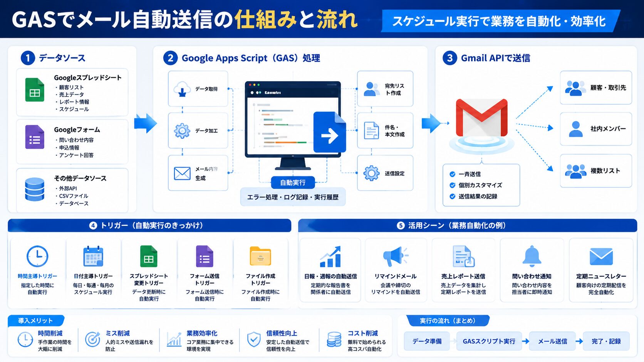
Task: Click the アンケート回答 list item
Action: coord(76,155)
